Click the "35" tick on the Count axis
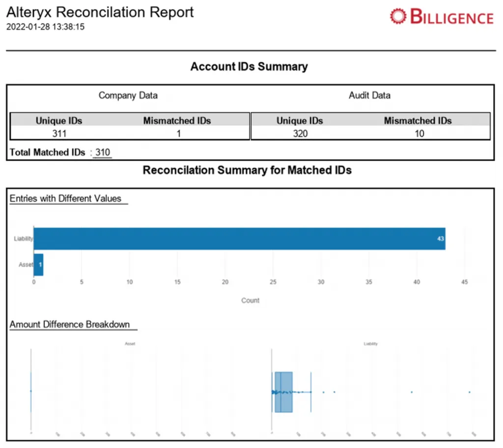The height and width of the screenshot is (448, 503). 368,282
